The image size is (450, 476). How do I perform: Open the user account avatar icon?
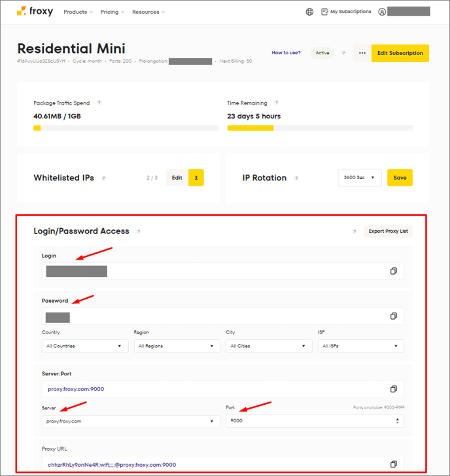pos(382,12)
